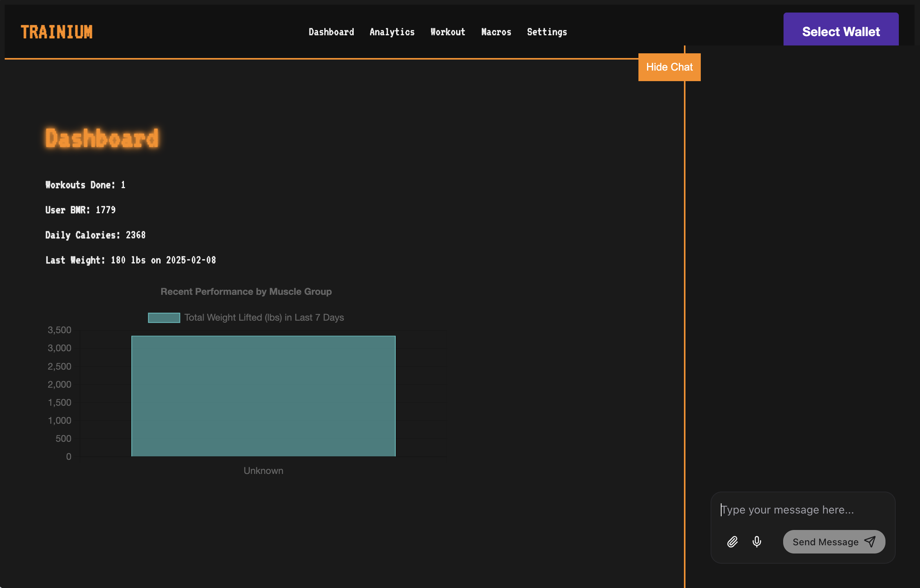Click the 'Total Weight Lifted (lbs) in Last 7 Days' legend label
Image resolution: width=920 pixels, height=588 pixels.
(264, 318)
